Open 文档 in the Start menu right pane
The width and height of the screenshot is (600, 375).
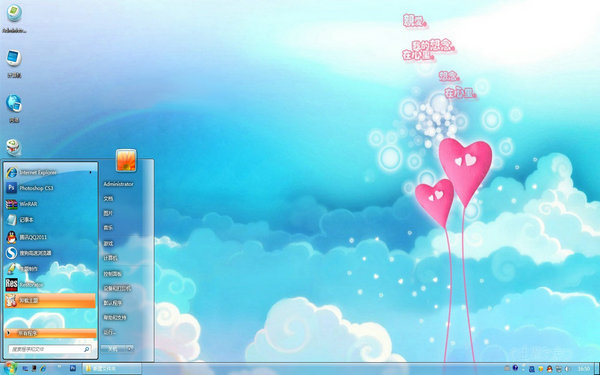coord(108,199)
